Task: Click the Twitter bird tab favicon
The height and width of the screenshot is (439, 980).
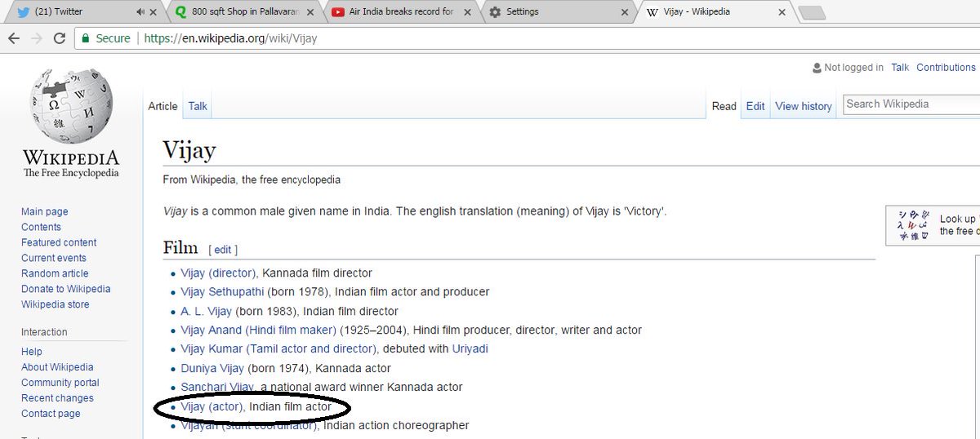Action: click(x=22, y=12)
